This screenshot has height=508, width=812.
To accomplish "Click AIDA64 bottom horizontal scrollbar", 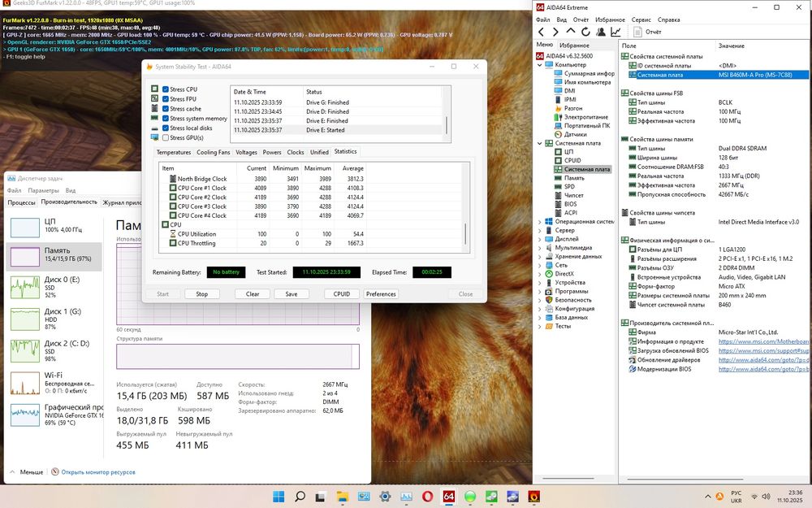I will pyautogui.click(x=685, y=480).
